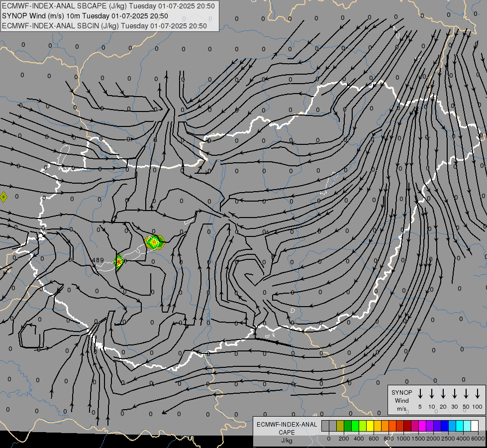487x448 pixels.
Task: Click the 50 m/s wind arrow in legend
Action: pos(466,394)
